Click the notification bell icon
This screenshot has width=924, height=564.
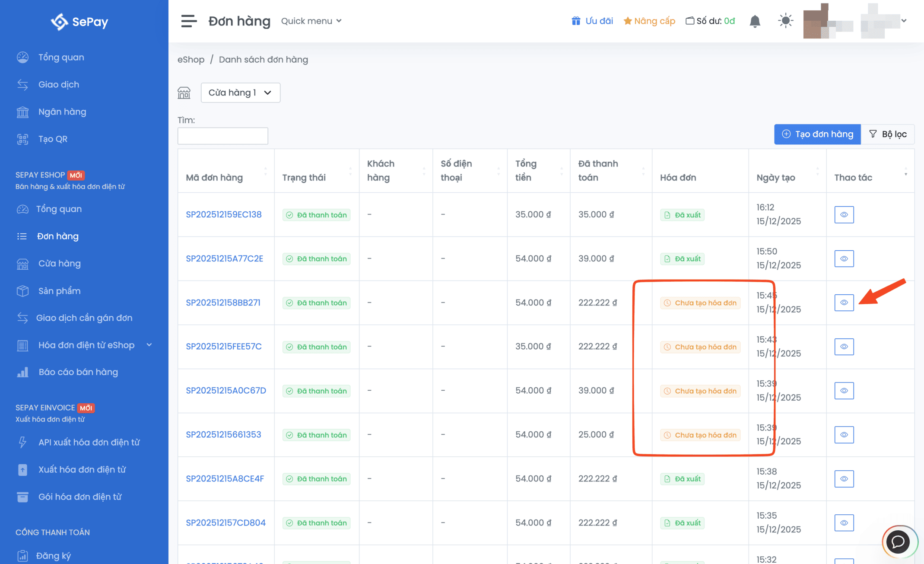755,21
